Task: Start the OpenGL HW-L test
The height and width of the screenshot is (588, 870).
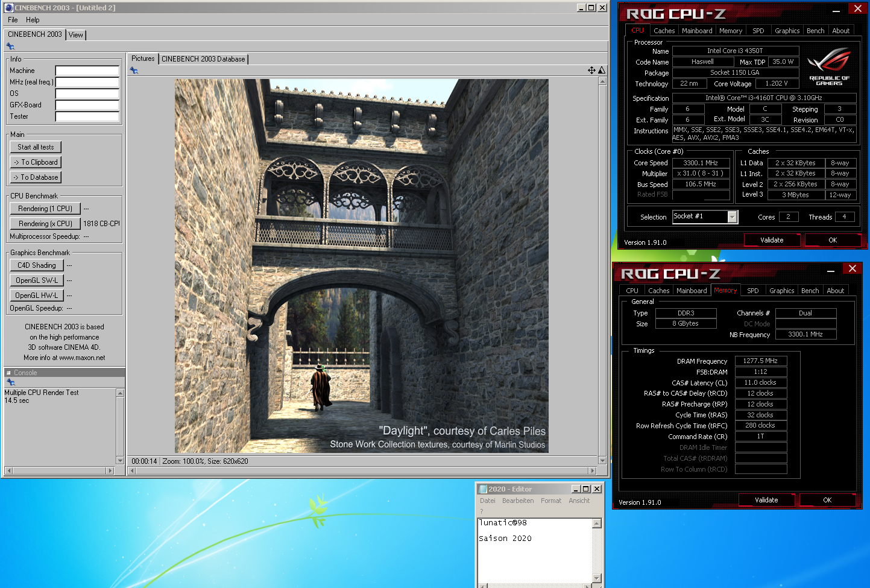Action: point(37,296)
